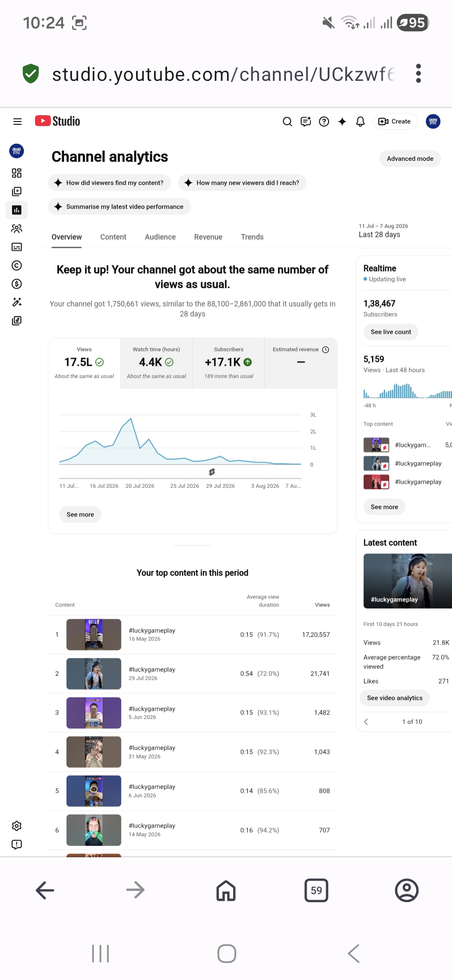
Task: Open the hamburger navigation menu
Action: [x=17, y=121]
